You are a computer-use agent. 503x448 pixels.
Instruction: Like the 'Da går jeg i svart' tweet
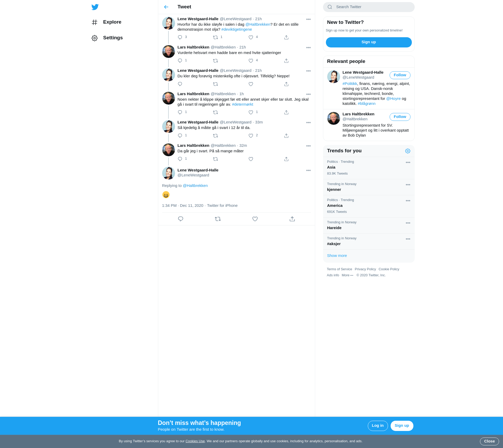point(251,159)
